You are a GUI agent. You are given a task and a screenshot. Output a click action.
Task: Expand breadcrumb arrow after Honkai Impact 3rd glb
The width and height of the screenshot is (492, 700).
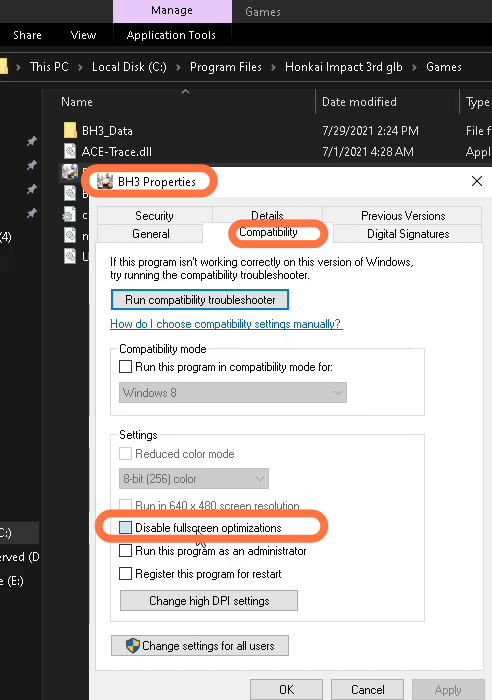pos(414,67)
